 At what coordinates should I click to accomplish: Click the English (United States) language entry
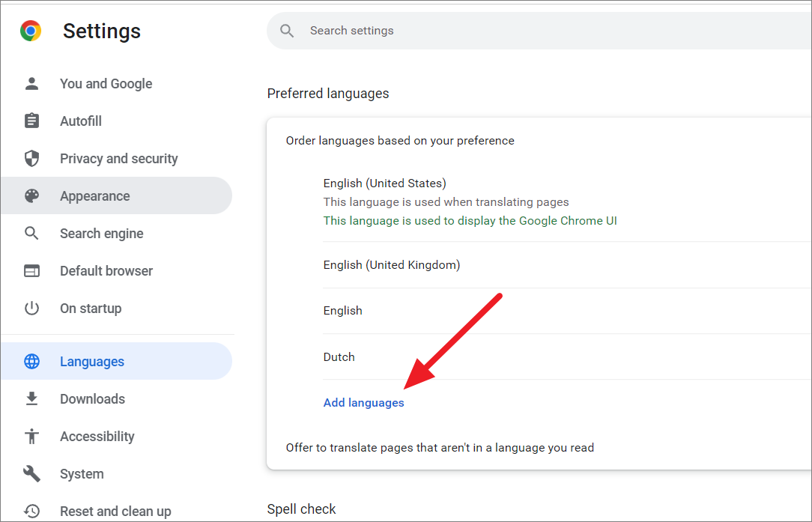point(385,183)
